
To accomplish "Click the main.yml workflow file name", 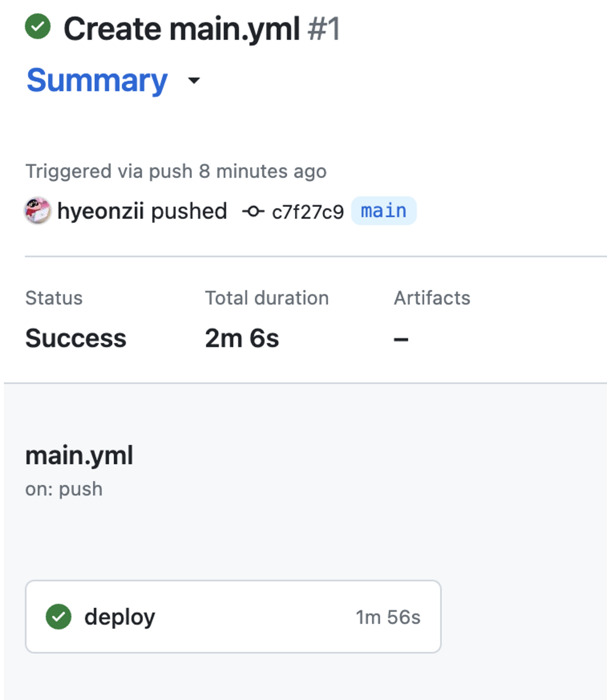I will [79, 456].
